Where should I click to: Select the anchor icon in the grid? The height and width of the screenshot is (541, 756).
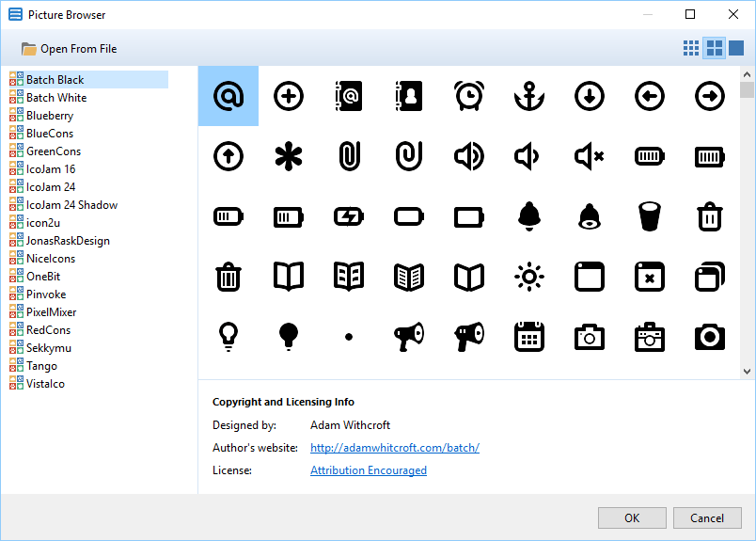[529, 96]
